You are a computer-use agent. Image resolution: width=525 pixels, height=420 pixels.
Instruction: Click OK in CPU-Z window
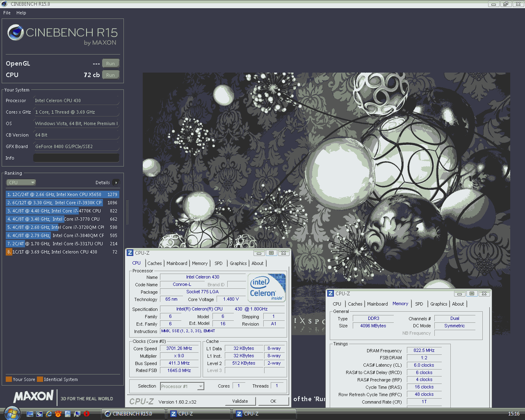point(273,401)
